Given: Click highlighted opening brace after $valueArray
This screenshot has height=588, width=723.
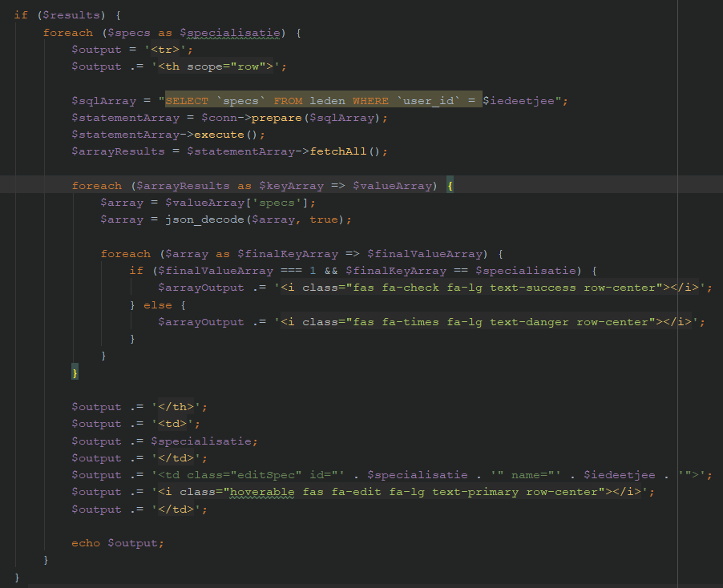Looking at the screenshot, I should point(450,186).
